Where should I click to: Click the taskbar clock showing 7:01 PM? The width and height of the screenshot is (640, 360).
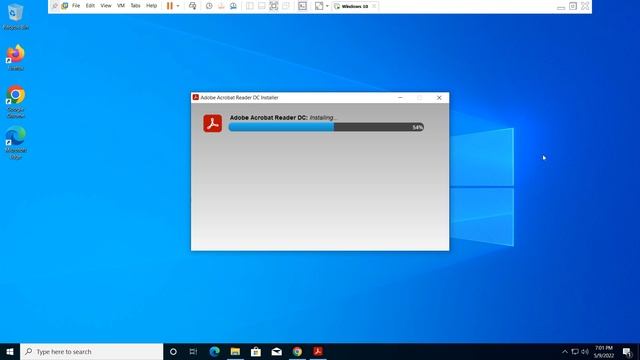point(604,351)
